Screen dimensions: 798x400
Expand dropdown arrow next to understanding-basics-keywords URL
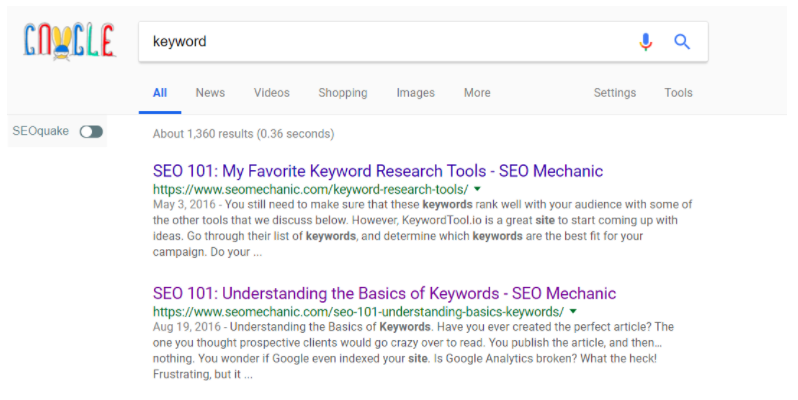click(x=573, y=311)
